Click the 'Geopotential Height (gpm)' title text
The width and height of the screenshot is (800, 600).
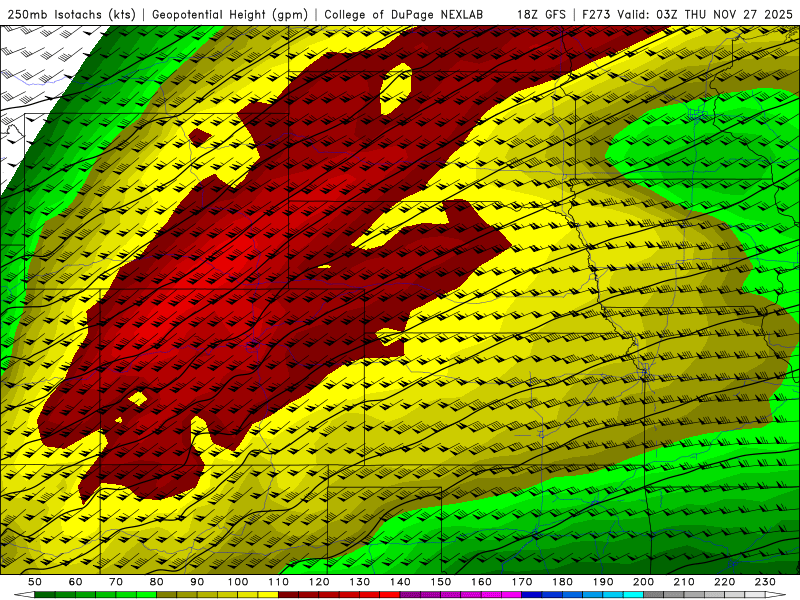230,15
